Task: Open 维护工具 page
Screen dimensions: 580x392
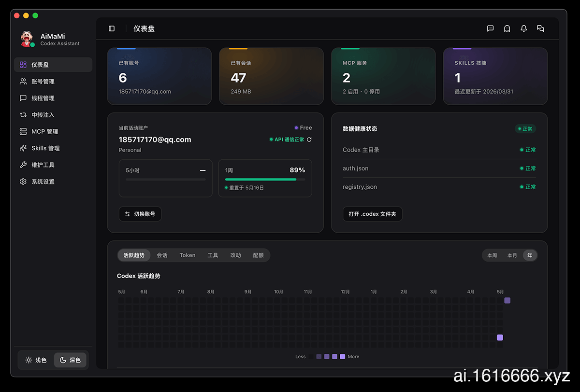Action: click(53, 165)
